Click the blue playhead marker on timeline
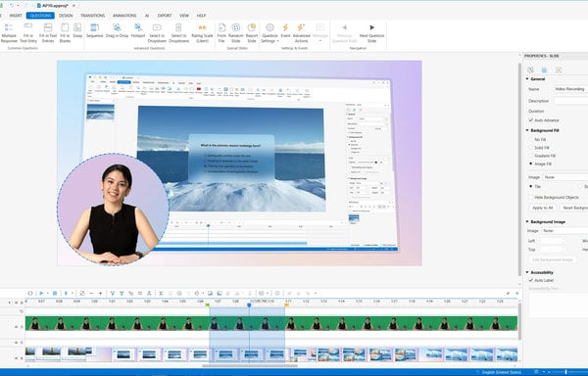This screenshot has height=376, width=588. pyautogui.click(x=249, y=305)
